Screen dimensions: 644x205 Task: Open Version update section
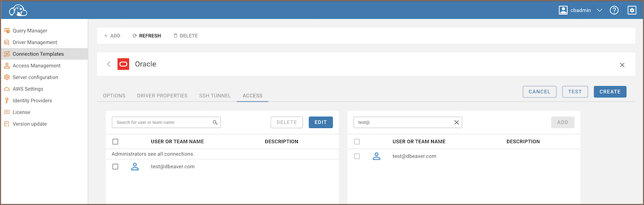tap(29, 124)
